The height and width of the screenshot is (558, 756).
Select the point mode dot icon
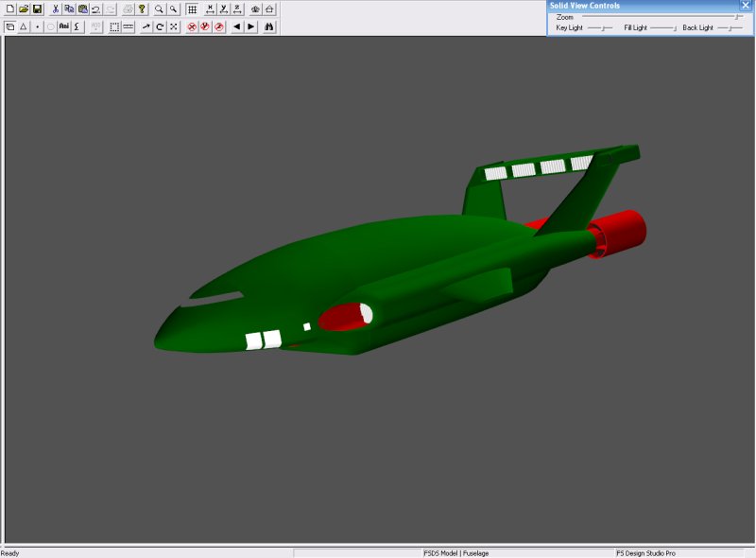point(37,26)
